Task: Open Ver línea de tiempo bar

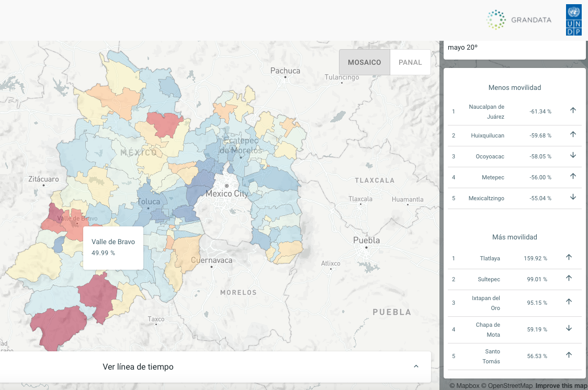Action: pyautogui.click(x=138, y=367)
